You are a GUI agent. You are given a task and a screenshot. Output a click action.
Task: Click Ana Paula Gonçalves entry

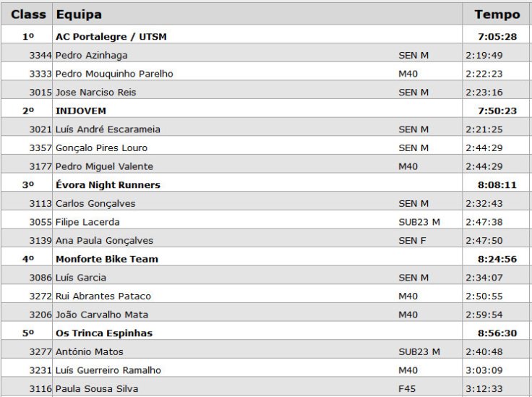pos(104,240)
